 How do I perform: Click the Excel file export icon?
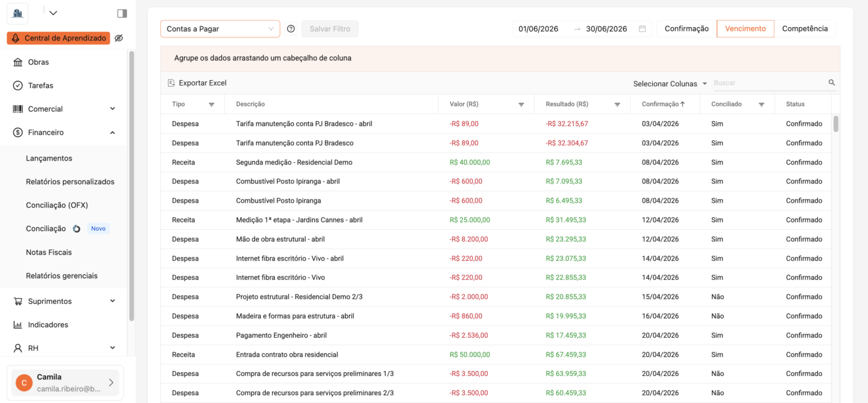click(x=171, y=83)
